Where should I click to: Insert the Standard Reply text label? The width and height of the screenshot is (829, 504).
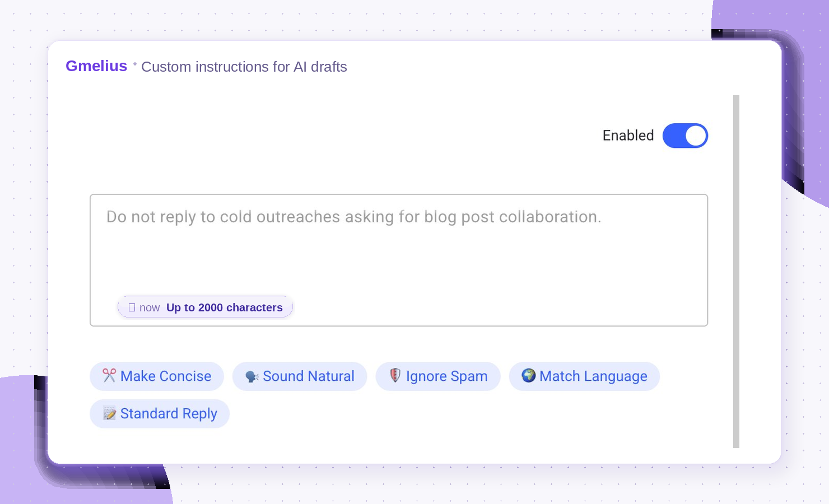(x=169, y=414)
